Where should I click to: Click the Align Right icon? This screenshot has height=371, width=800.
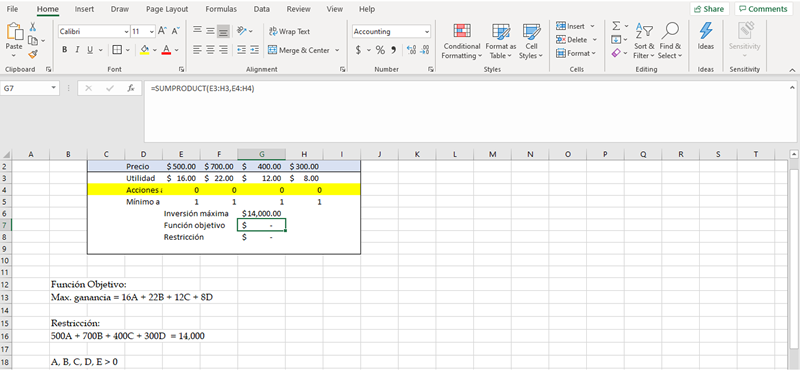pyautogui.click(x=223, y=50)
